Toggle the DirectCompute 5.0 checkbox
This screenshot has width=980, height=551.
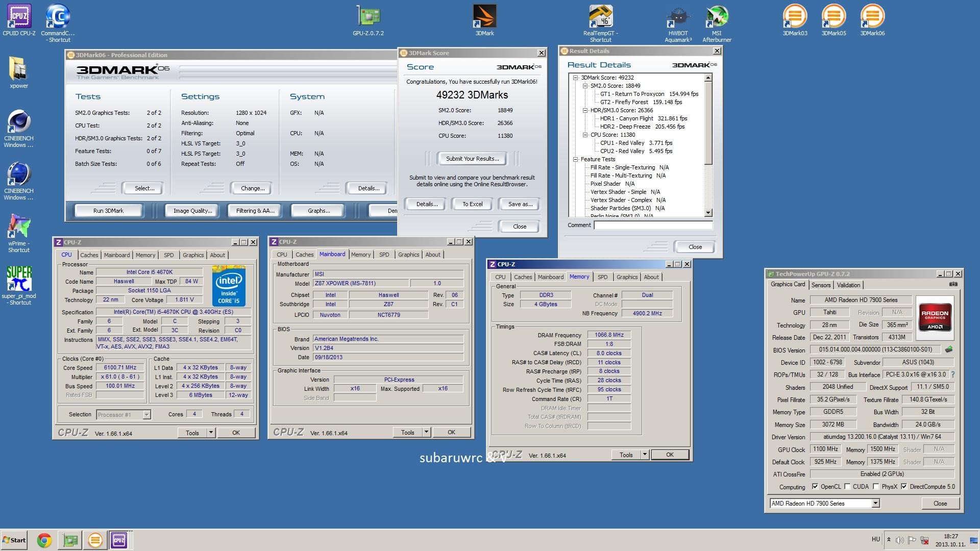(904, 487)
